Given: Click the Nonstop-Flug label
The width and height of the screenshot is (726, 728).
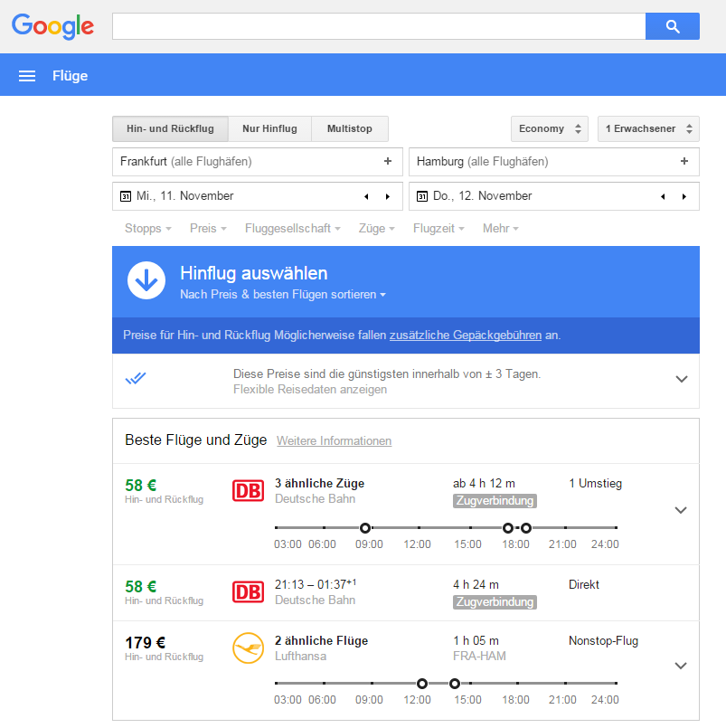Looking at the screenshot, I should click(603, 641).
